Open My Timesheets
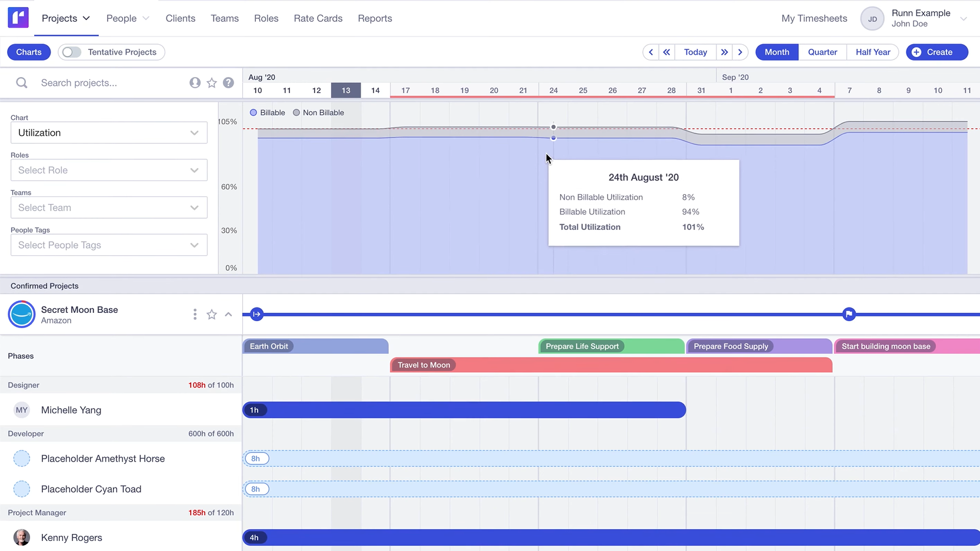Screen dimensions: 980x551 [x=814, y=18]
